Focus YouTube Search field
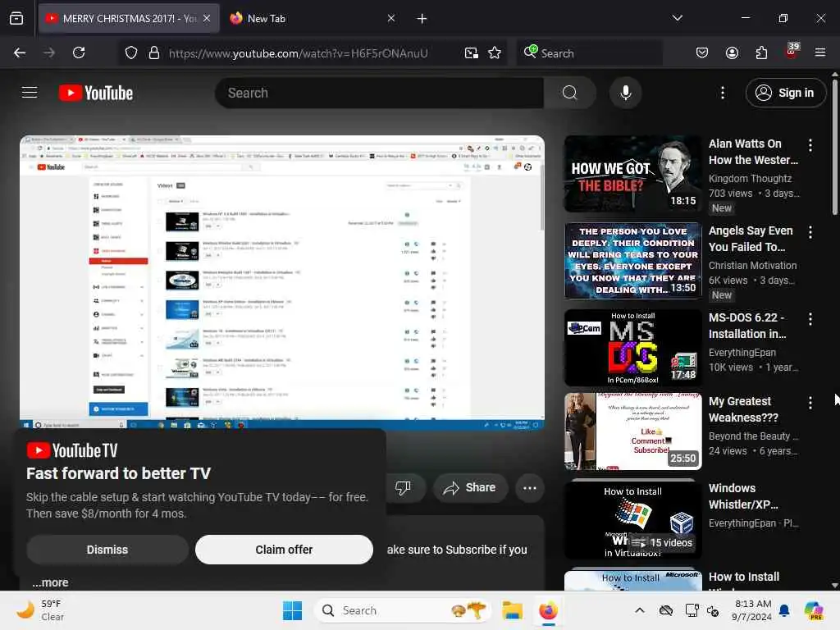This screenshot has height=630, width=840. [379, 93]
